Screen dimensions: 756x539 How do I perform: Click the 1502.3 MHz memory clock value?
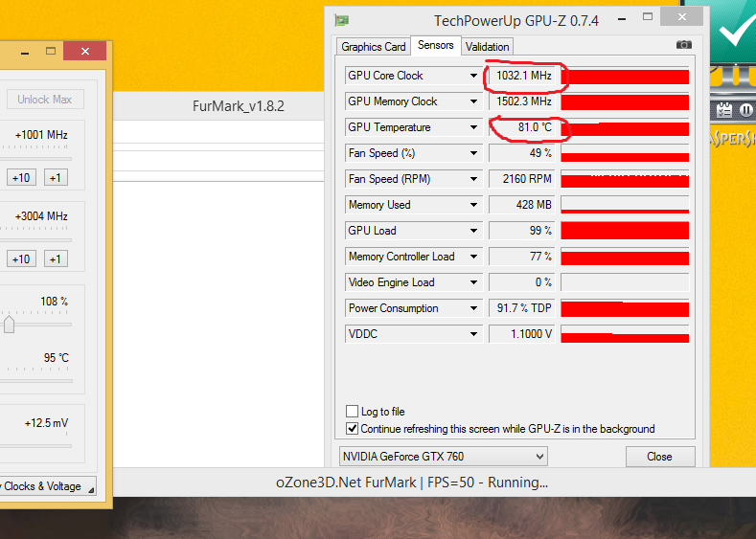coord(523,101)
